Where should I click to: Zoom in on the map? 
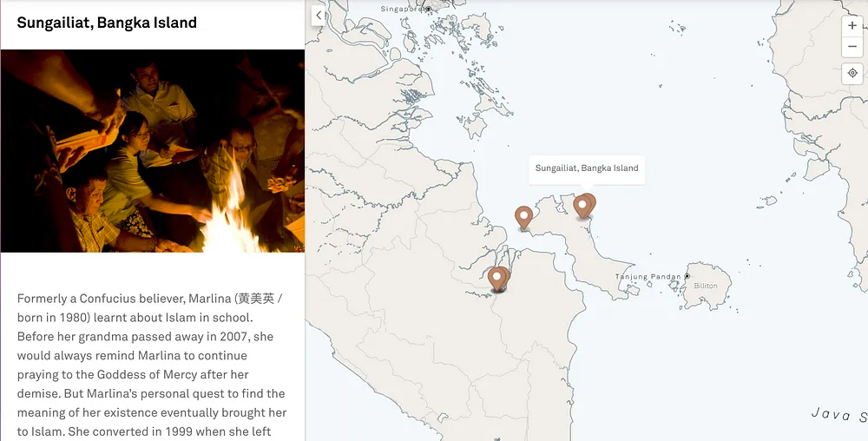coord(852,25)
